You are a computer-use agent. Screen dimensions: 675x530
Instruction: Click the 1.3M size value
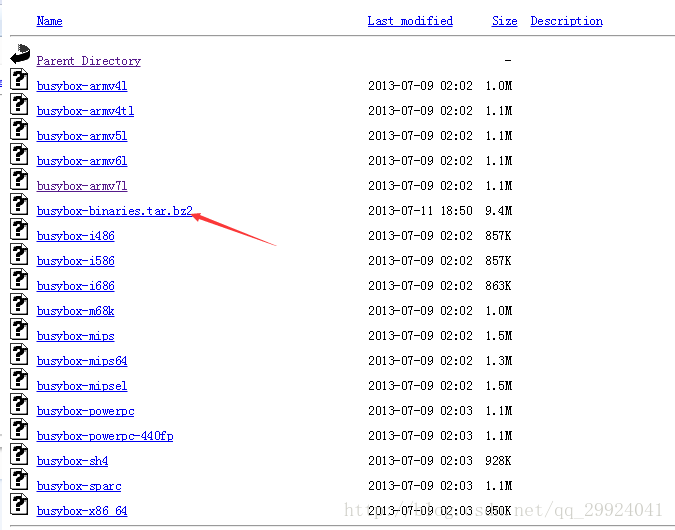click(499, 360)
